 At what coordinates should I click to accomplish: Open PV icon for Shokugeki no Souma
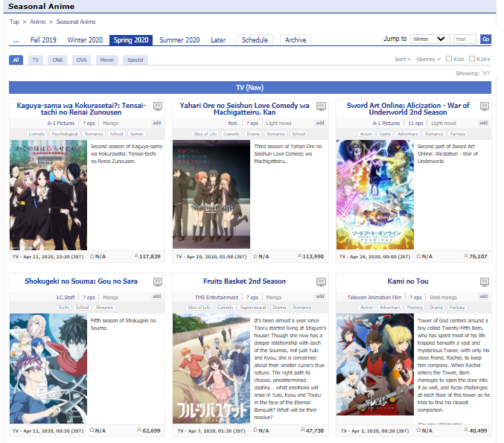coord(158,282)
